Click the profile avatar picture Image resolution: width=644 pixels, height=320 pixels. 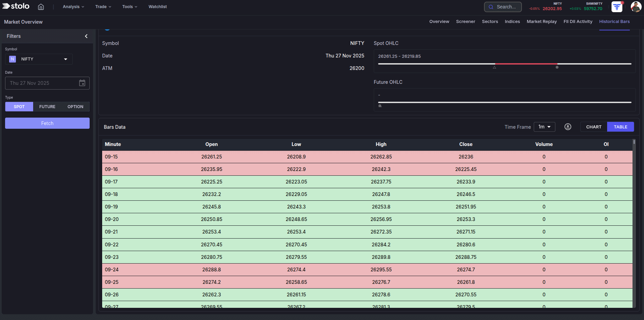[x=636, y=7]
